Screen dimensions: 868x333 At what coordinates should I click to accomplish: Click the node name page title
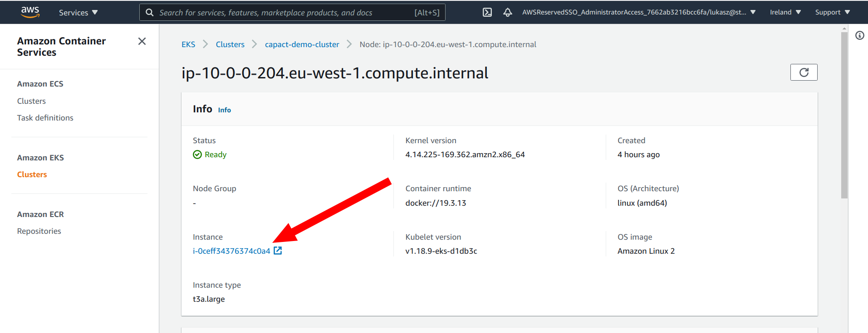click(x=335, y=73)
